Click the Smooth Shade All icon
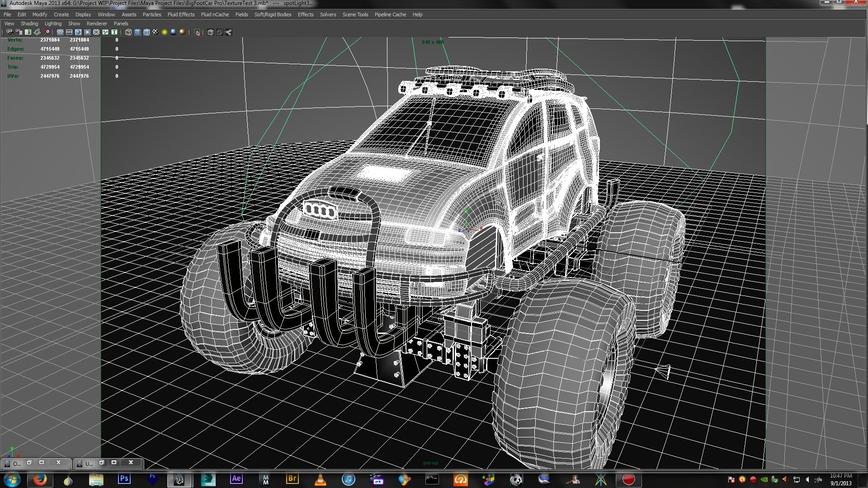Viewport: 868px width, 488px height. 137,32
